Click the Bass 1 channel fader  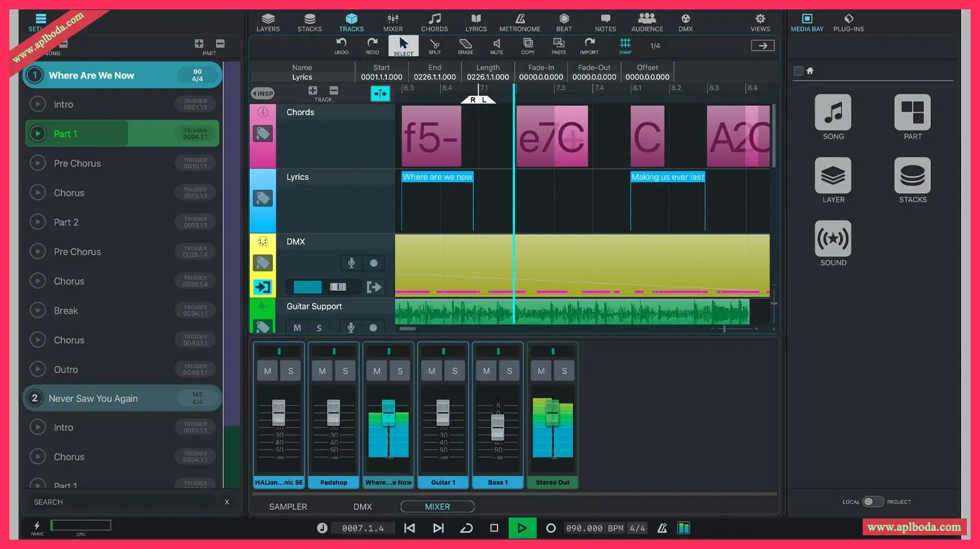tap(497, 427)
